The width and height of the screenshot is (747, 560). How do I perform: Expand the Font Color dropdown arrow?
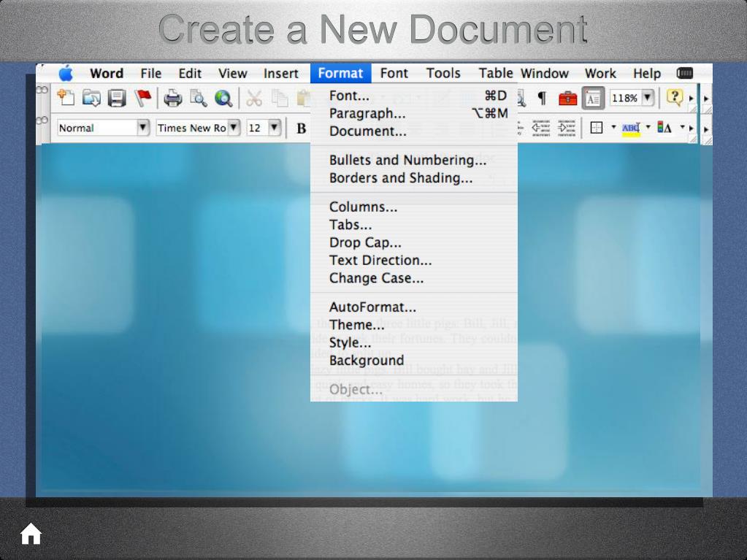click(682, 127)
